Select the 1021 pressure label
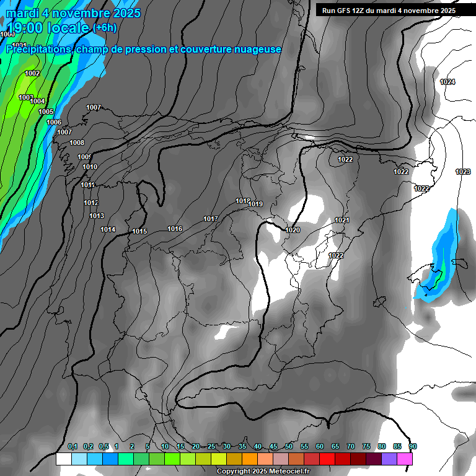476x476 pixels. pos(342,221)
